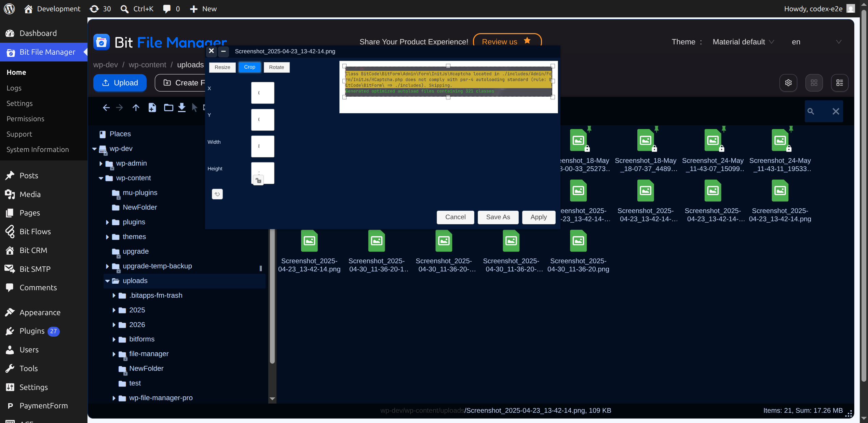Screen dimensions: 868x423
Task: Open the language dropdown showing en
Action: pyautogui.click(x=816, y=42)
